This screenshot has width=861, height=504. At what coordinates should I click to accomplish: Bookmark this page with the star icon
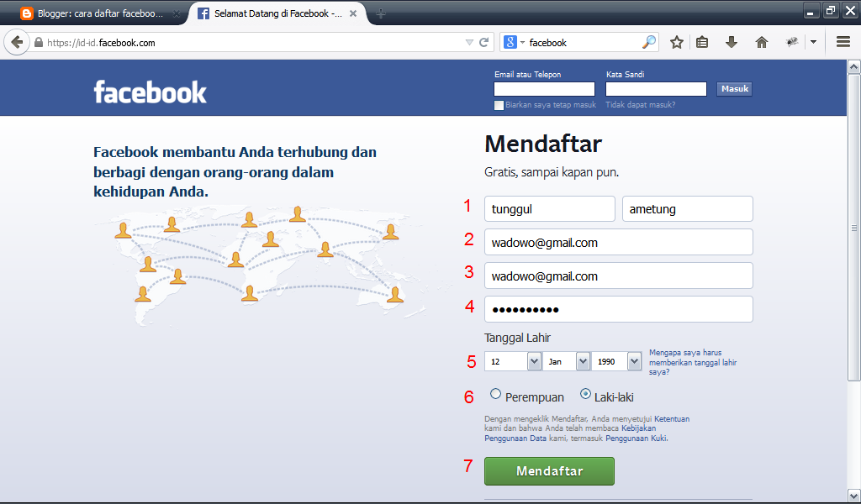pyautogui.click(x=677, y=41)
